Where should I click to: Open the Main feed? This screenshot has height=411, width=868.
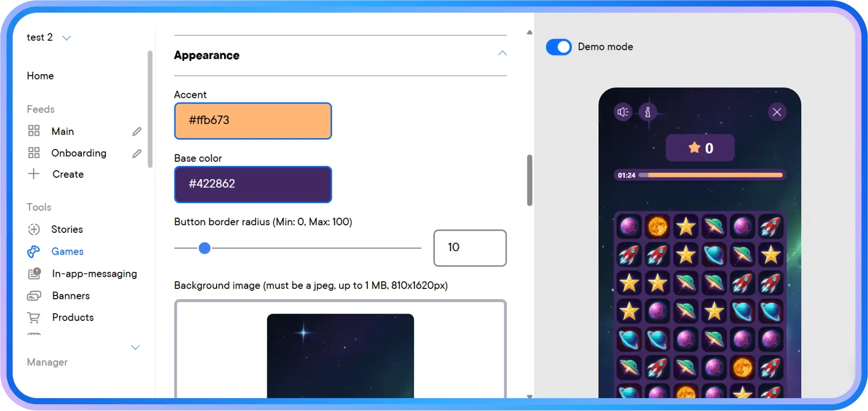pos(63,131)
